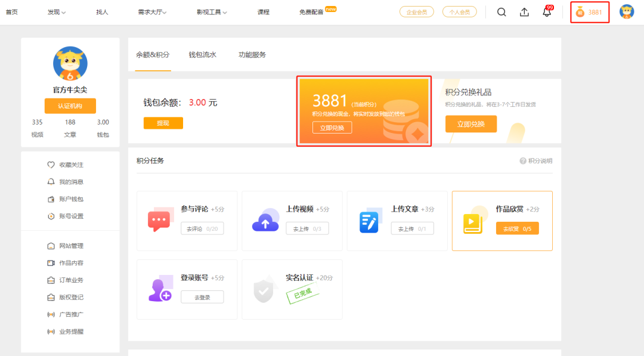Click the 认证机构 button under profile

pos(70,106)
